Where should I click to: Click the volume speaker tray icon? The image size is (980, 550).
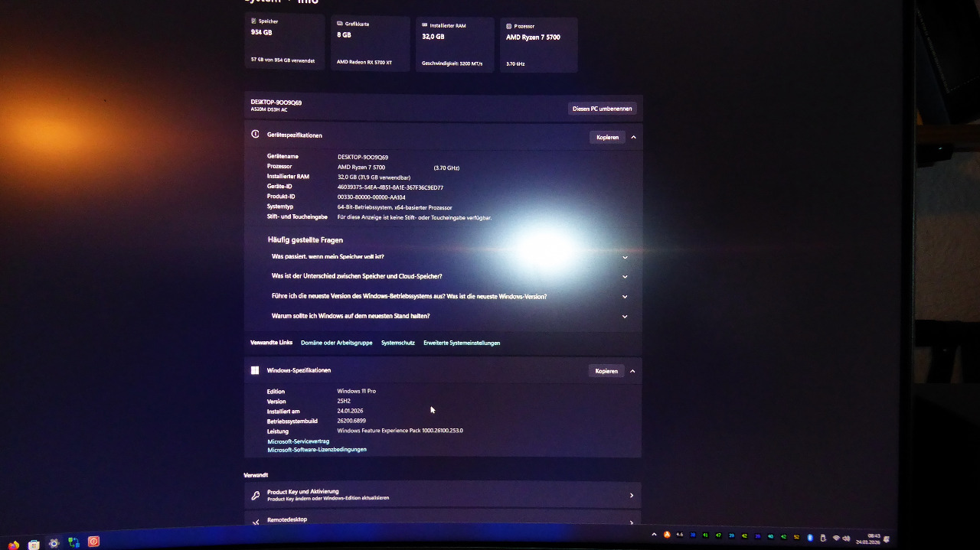847,539
